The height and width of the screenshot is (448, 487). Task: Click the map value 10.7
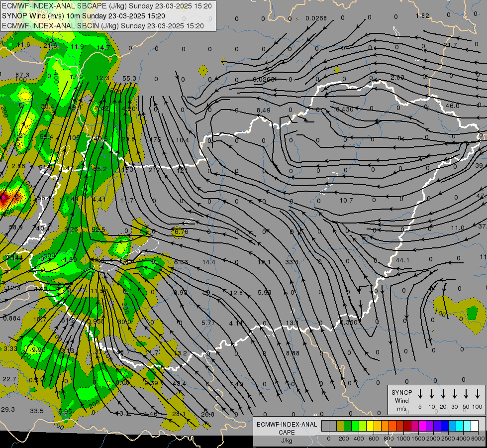tap(346, 200)
